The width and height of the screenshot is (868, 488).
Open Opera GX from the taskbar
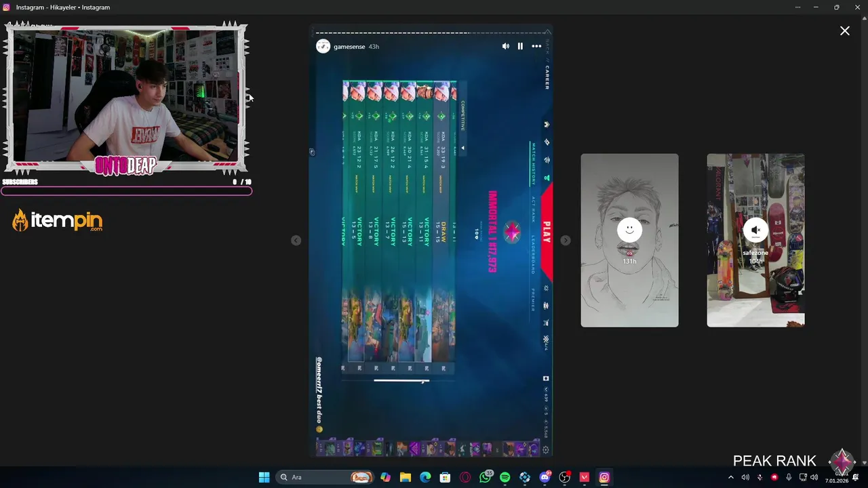tap(465, 477)
